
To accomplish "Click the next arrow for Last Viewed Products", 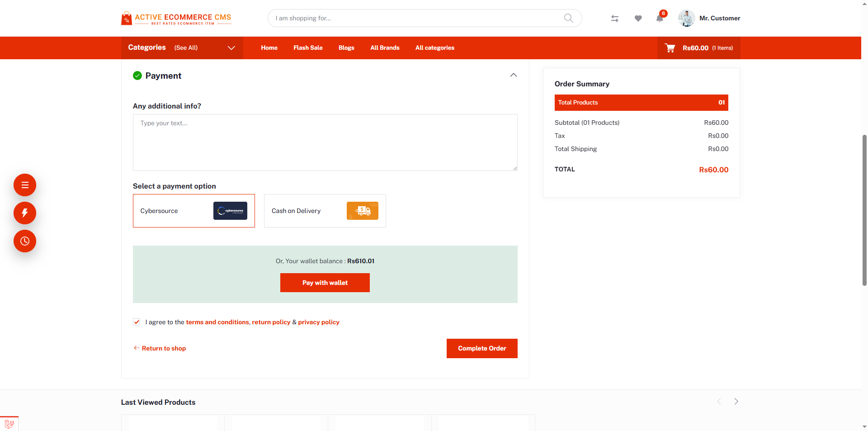I will pyautogui.click(x=736, y=402).
